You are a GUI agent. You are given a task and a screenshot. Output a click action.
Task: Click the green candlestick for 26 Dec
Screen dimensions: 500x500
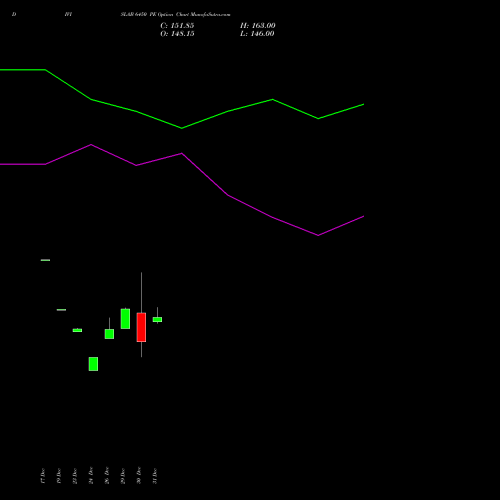coord(109,334)
